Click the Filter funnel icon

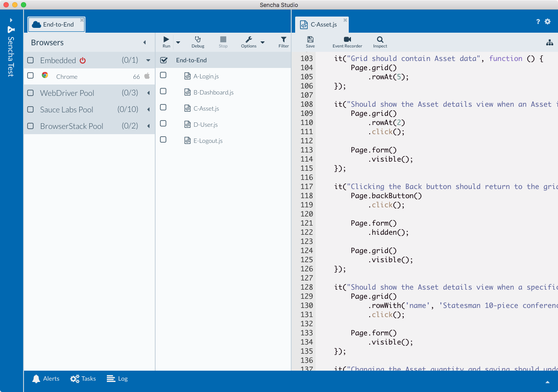[x=283, y=40]
